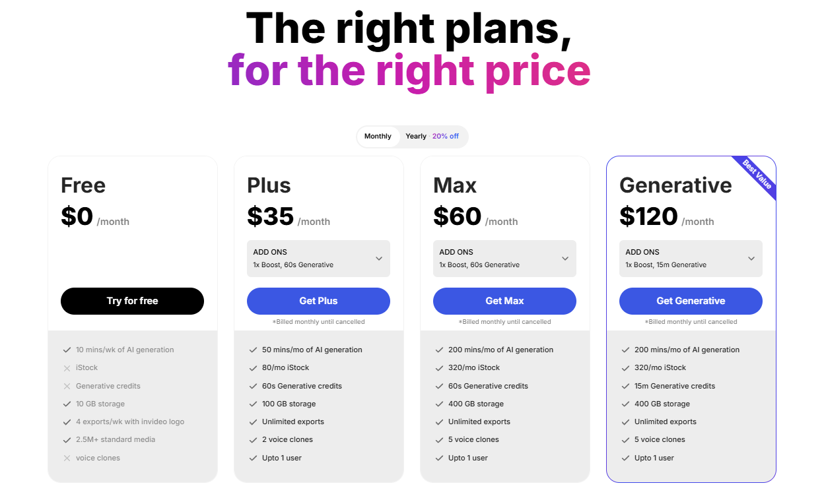Switch billing to Monthly

(378, 137)
